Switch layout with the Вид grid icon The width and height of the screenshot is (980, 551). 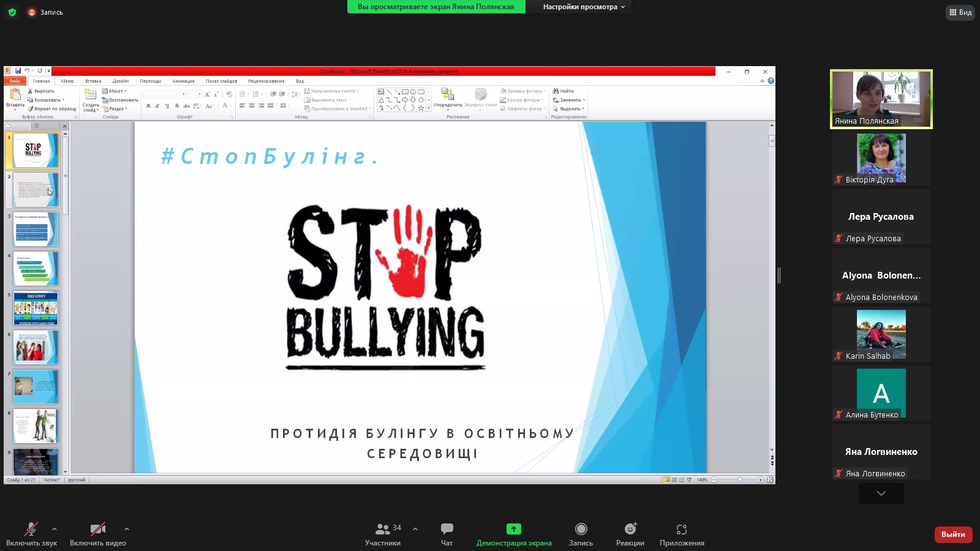[960, 12]
